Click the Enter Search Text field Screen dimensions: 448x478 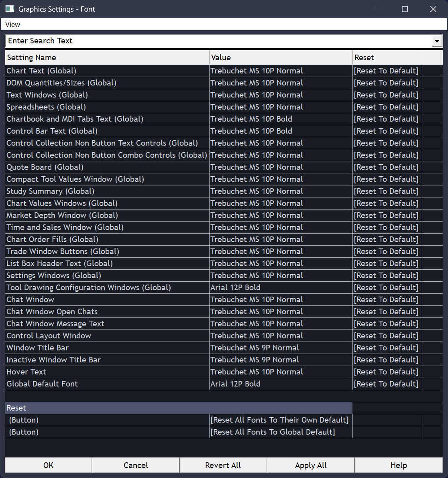(218, 41)
